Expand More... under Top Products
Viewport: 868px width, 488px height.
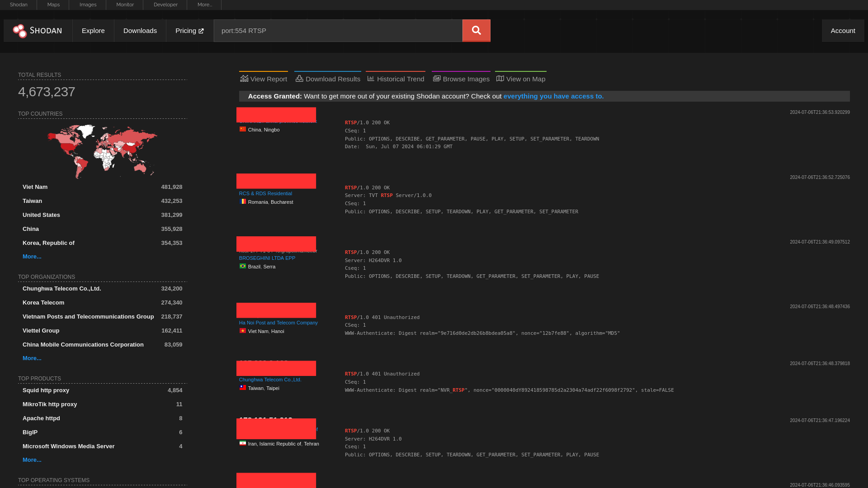point(32,460)
